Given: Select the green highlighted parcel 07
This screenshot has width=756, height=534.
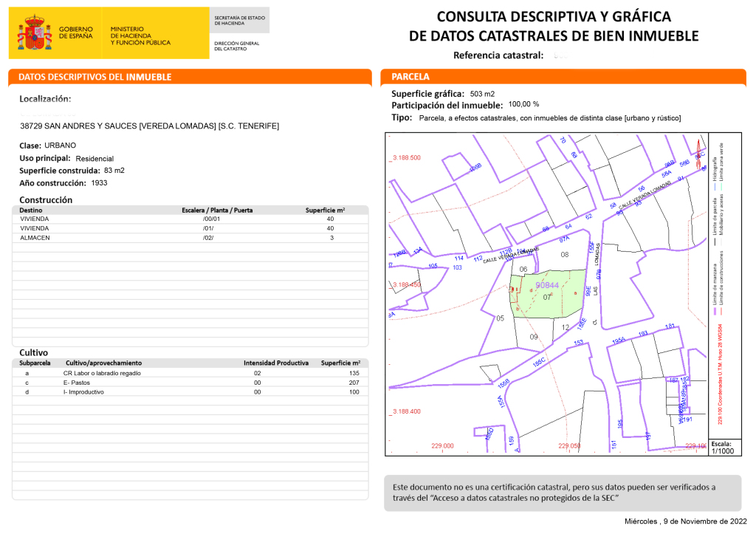Looking at the screenshot, I should coord(547,297).
